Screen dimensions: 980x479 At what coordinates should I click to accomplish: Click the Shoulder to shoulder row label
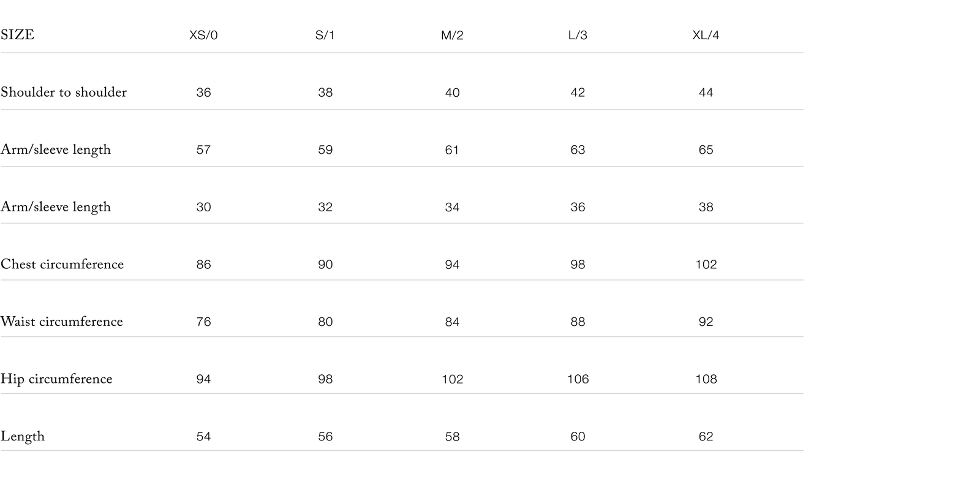click(x=64, y=92)
